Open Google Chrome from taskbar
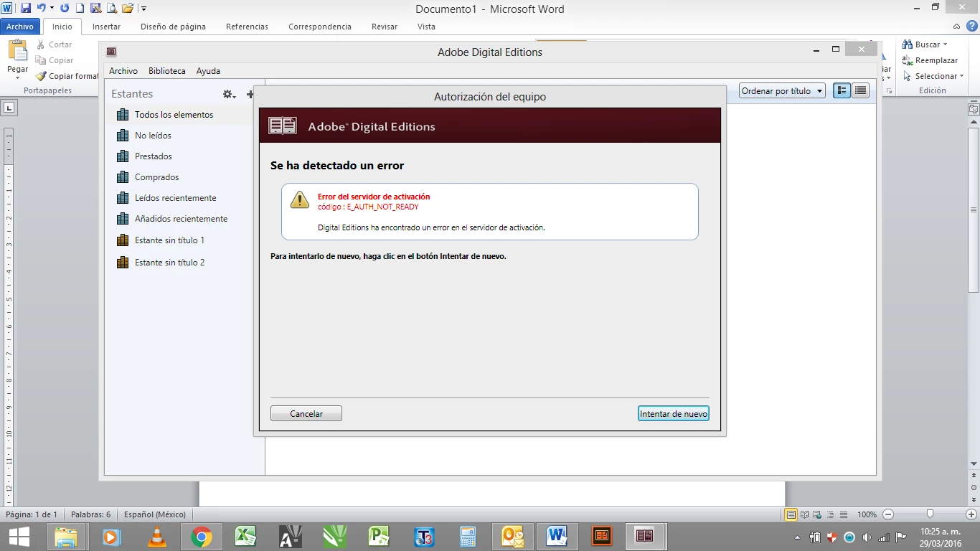Screen dimensions: 980x551 click(202, 537)
